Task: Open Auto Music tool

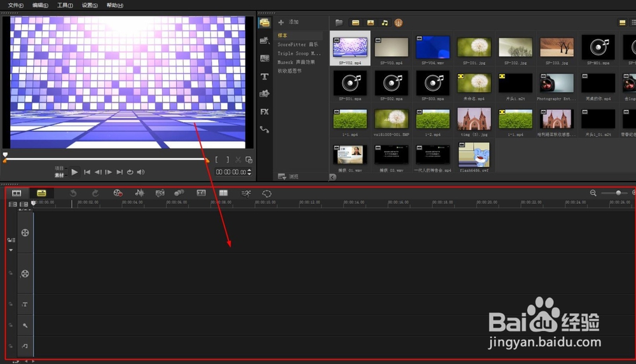Action: pos(160,193)
